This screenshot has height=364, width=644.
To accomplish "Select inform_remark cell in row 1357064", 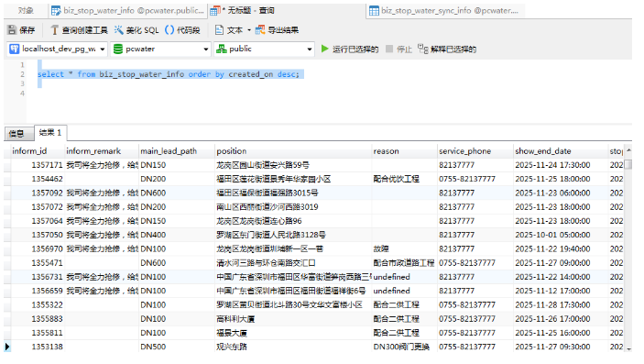I will tap(102, 221).
